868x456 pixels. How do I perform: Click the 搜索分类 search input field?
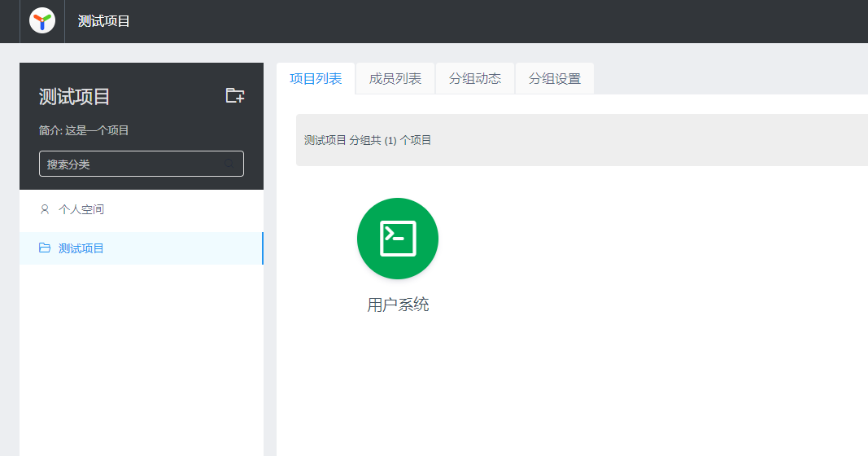142,164
